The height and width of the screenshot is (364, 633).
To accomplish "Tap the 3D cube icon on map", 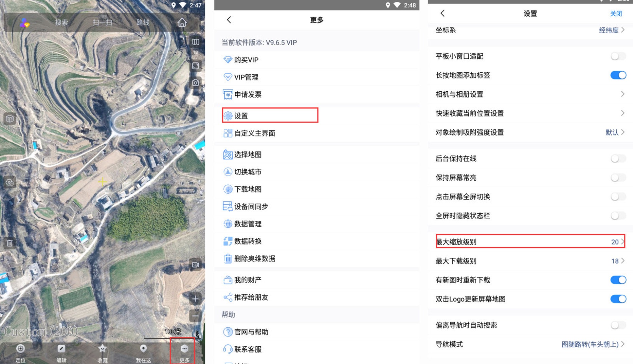I will coord(10,119).
